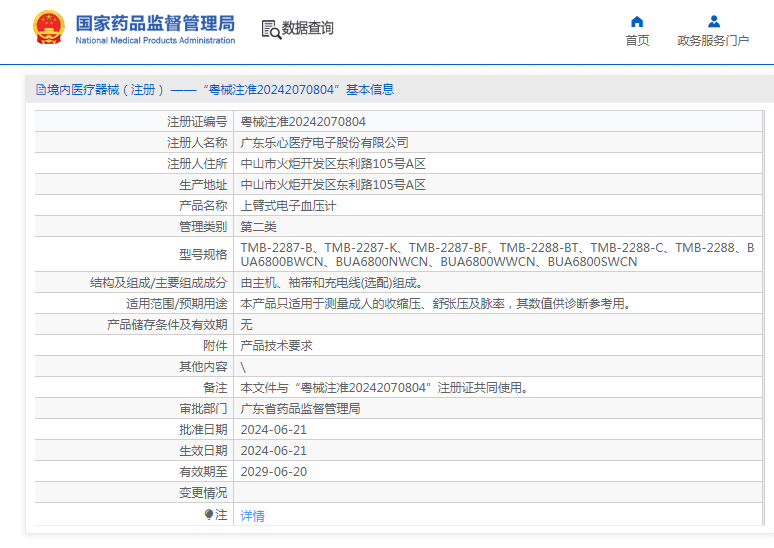Viewport: 774px width, 548px height.
Task: Click 生效日期 value 2024-06-21
Action: [273, 451]
